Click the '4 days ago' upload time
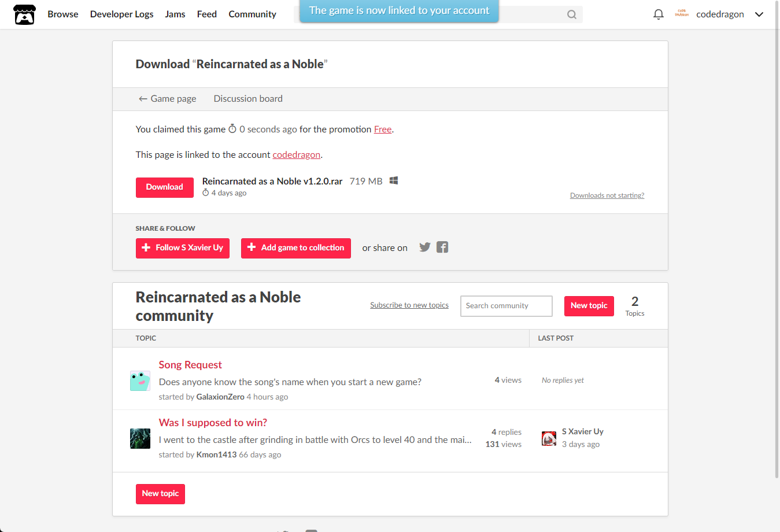This screenshot has width=780, height=532. [x=229, y=193]
